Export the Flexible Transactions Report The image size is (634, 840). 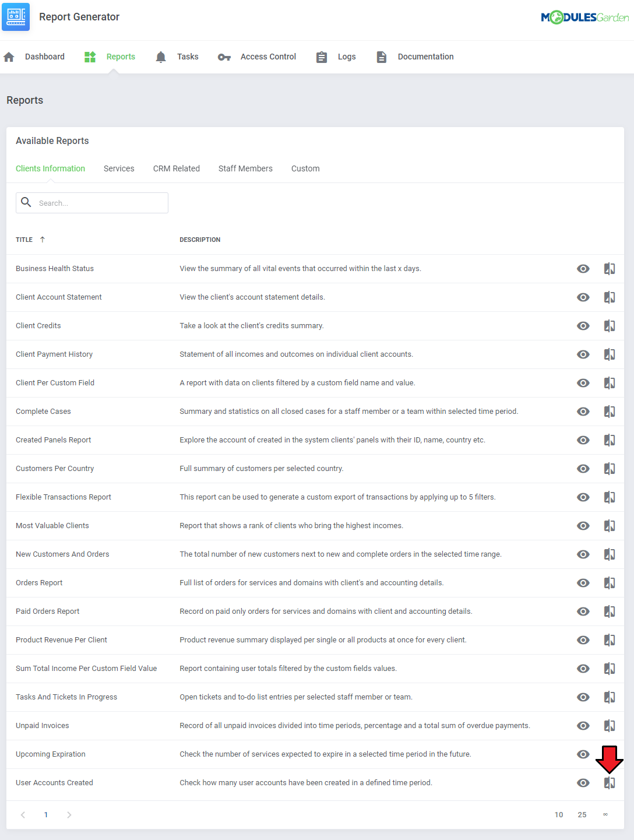pyautogui.click(x=610, y=497)
